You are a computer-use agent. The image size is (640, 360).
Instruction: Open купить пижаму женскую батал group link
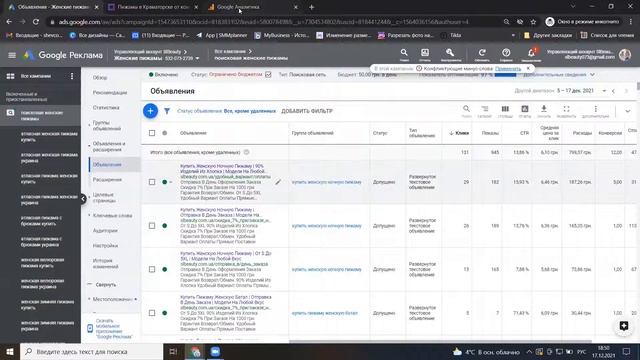[325, 313]
